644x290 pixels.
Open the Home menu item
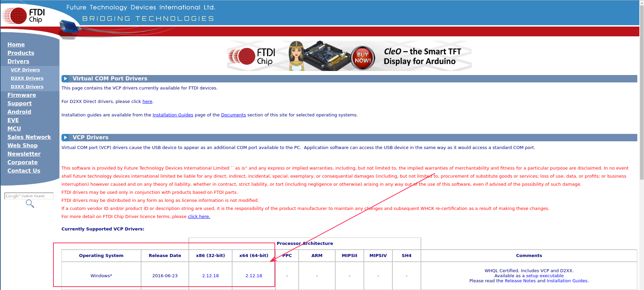pos(16,44)
